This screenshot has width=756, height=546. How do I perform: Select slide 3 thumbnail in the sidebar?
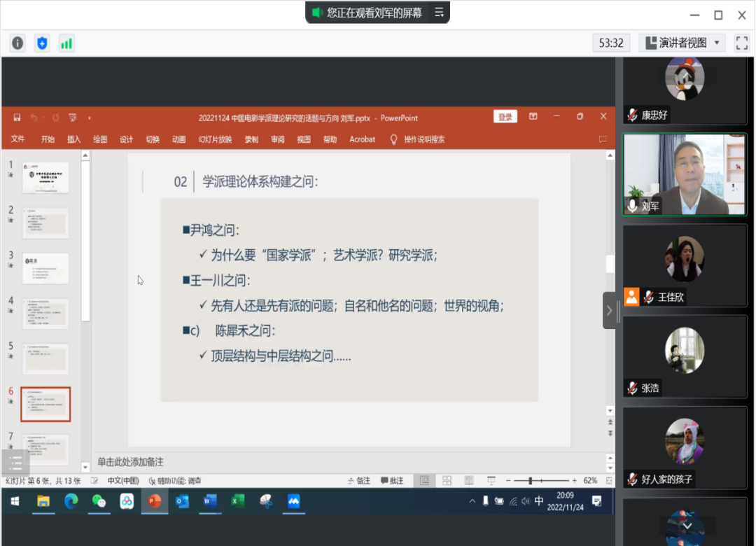(45, 268)
